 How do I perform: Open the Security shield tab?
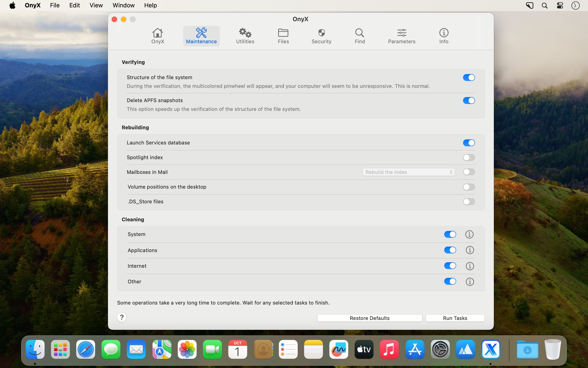pos(322,36)
